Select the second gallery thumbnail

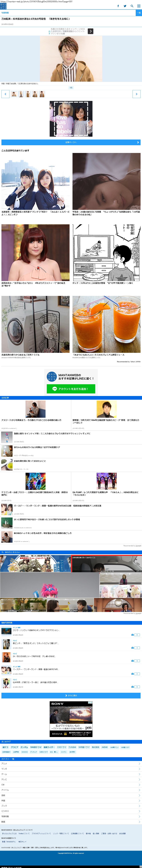[21, 94]
